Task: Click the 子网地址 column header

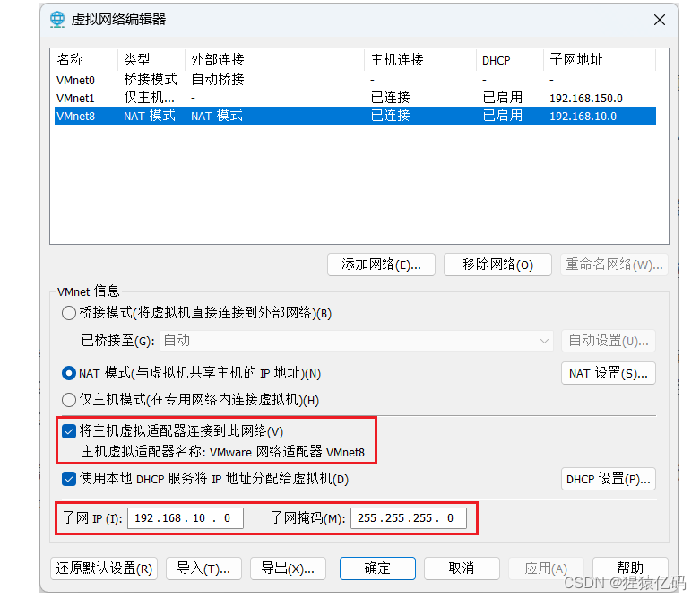Action: 600,60
